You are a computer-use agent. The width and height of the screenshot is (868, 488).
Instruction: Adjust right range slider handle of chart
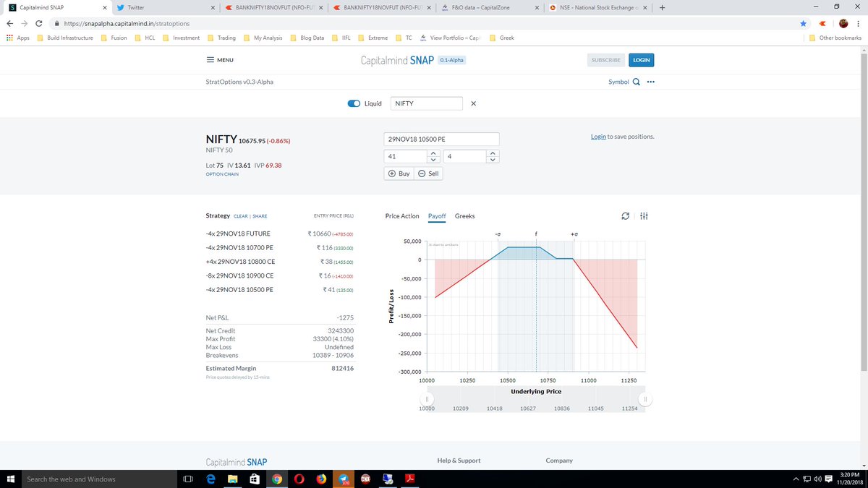click(x=646, y=399)
